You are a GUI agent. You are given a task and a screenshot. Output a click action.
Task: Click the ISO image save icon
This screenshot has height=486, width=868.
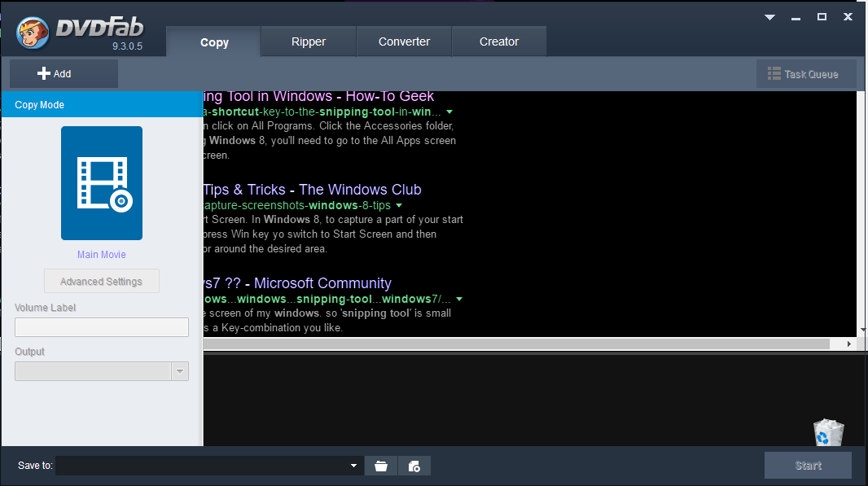point(414,466)
